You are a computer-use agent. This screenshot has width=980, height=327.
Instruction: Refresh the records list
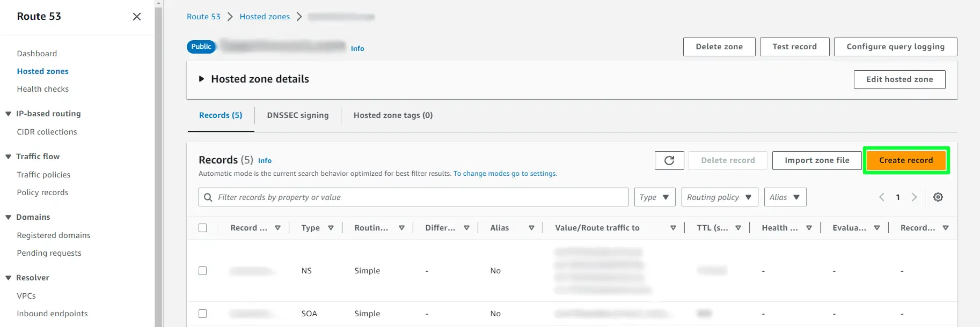(x=669, y=160)
